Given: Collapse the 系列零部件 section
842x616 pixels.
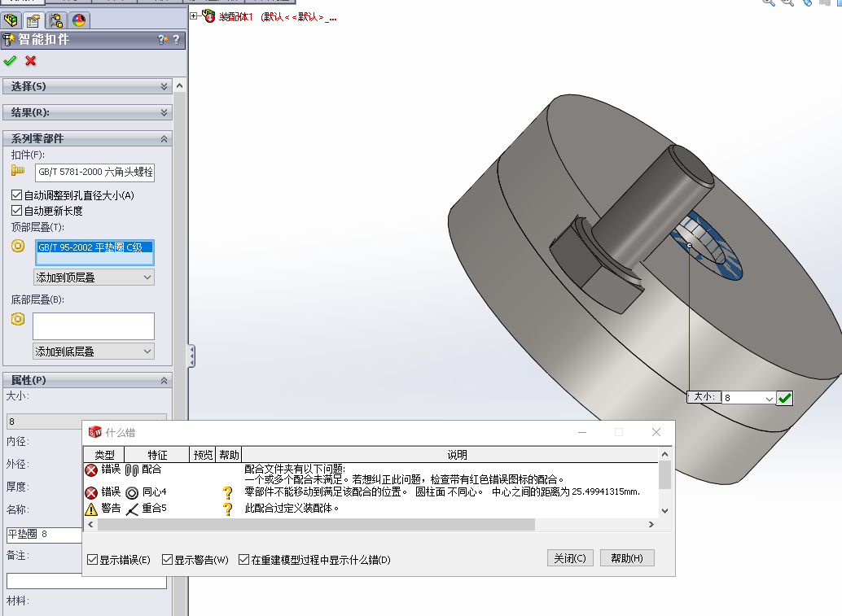Looking at the screenshot, I should [x=165, y=138].
